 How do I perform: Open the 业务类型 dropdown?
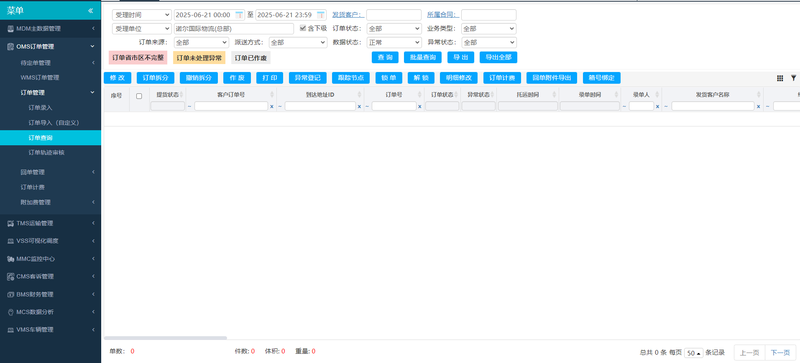pyautogui.click(x=489, y=29)
